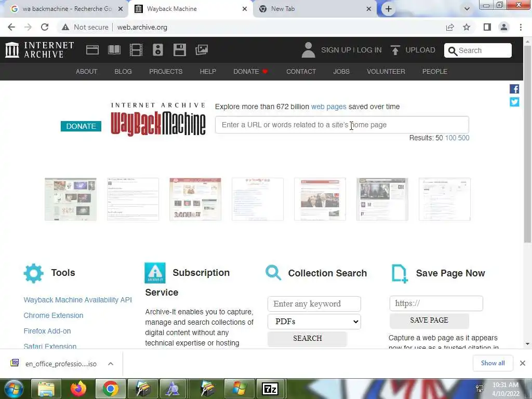Click the Collection Search magnifier icon
Screen dimensions: 532x399
coord(273,272)
